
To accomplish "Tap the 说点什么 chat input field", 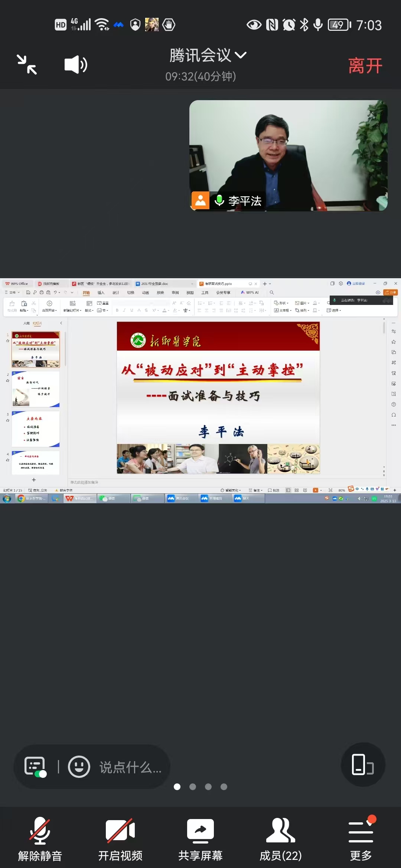I will pos(130,767).
